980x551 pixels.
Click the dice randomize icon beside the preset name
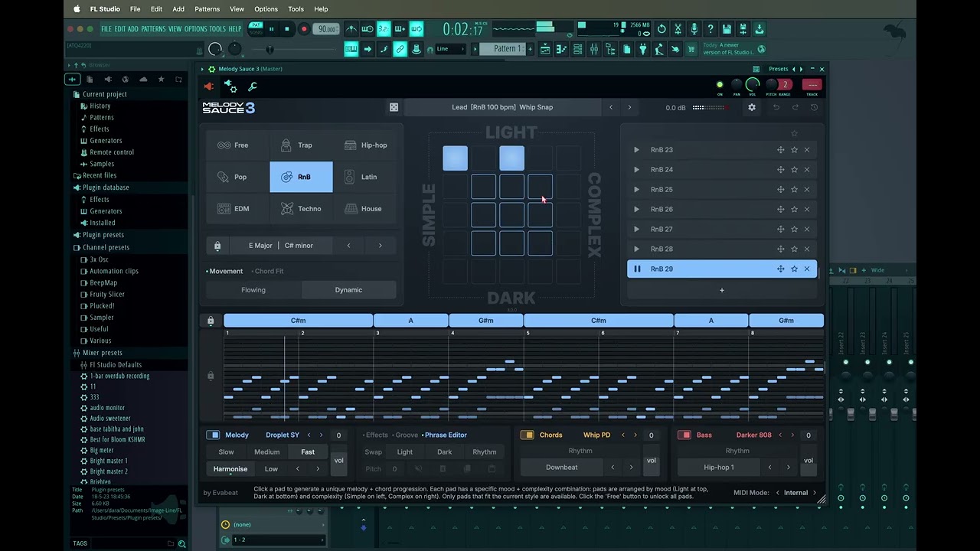pos(394,107)
